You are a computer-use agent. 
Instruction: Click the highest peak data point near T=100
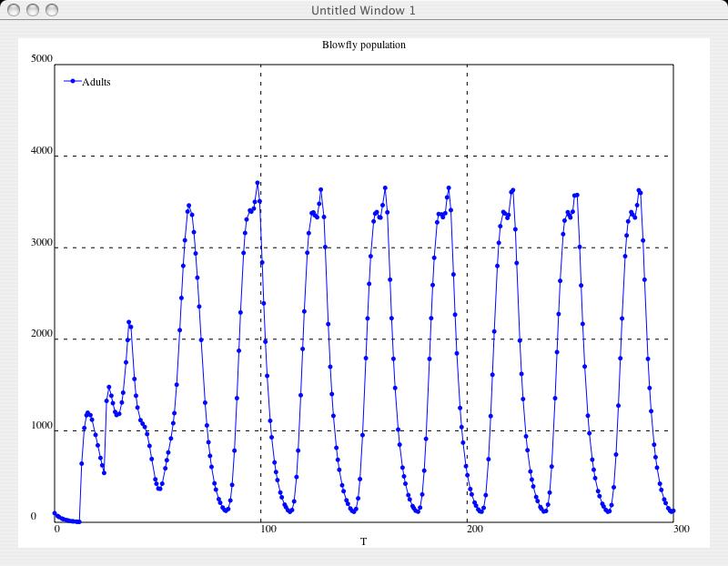(258, 183)
